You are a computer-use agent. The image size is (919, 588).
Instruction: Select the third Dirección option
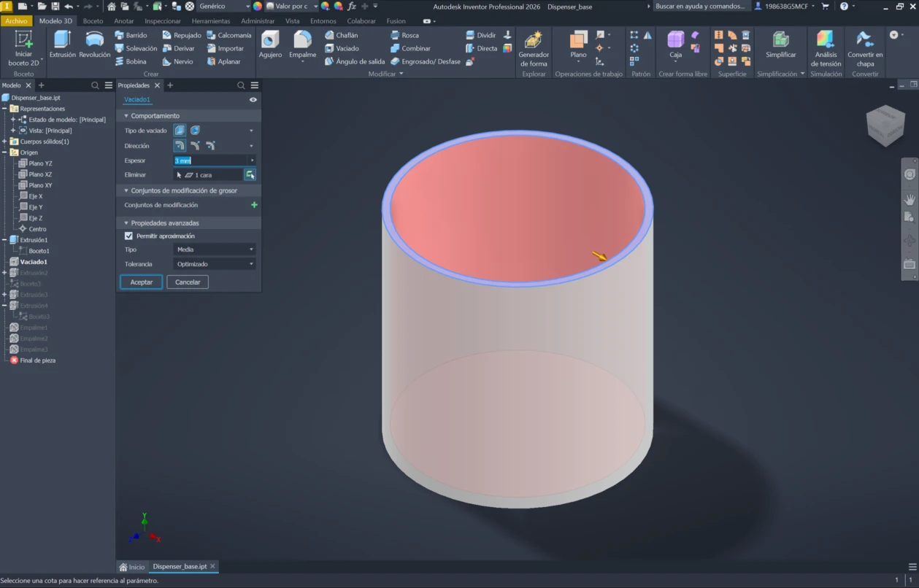210,146
